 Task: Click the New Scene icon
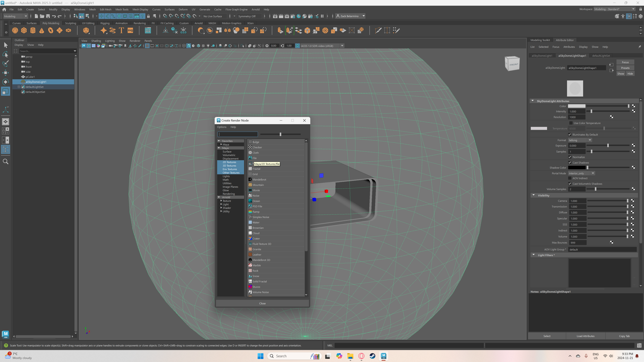pyautogui.click(x=36, y=16)
